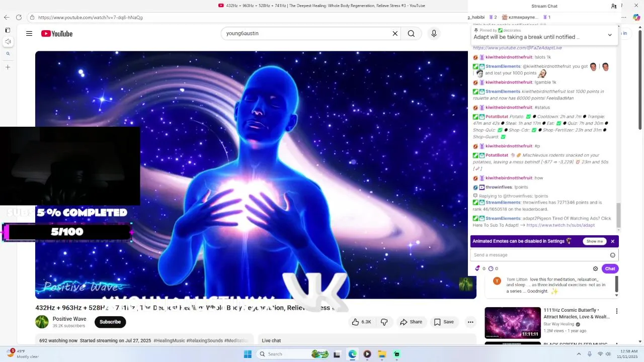Run search with magnifier button
This screenshot has height=362, width=644.
tap(411, 34)
